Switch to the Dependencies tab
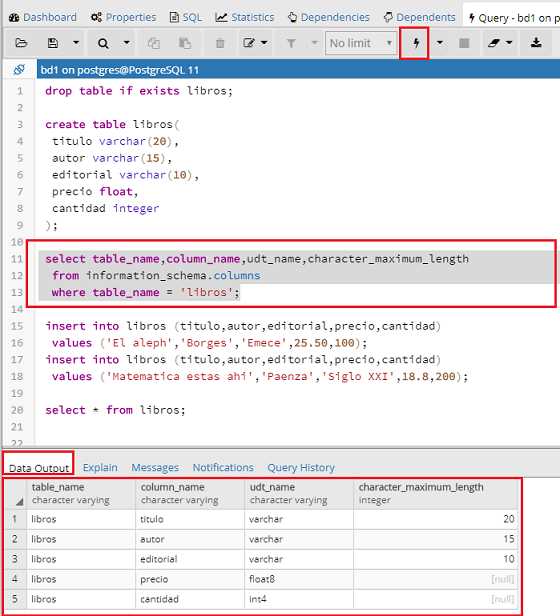This screenshot has width=560, height=616. tap(329, 17)
